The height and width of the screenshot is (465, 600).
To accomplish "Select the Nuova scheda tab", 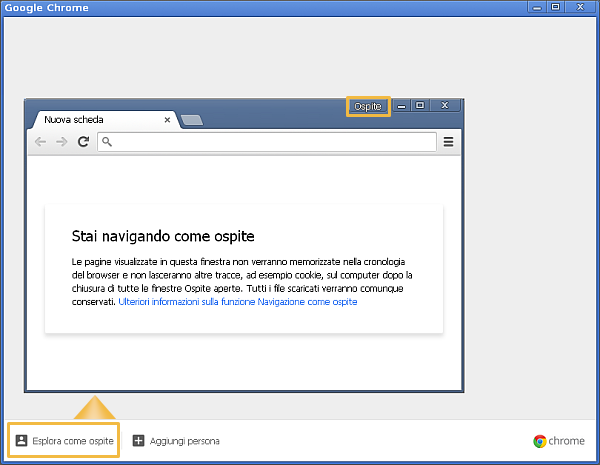I will click(x=104, y=120).
